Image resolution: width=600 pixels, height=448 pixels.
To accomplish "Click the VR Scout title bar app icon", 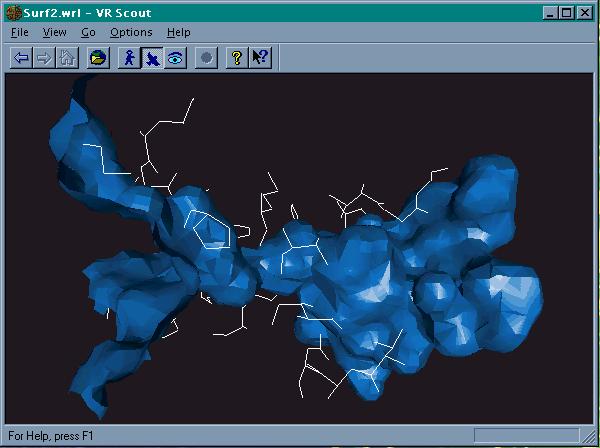I will tap(13, 13).
